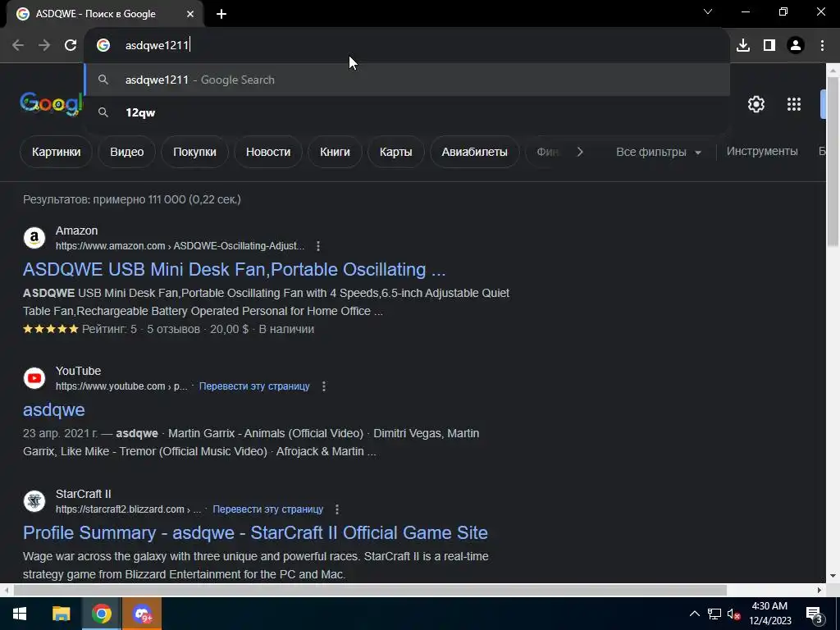This screenshot has height=630, width=840.
Task: Switch to the Новости filter
Action: coord(268,152)
